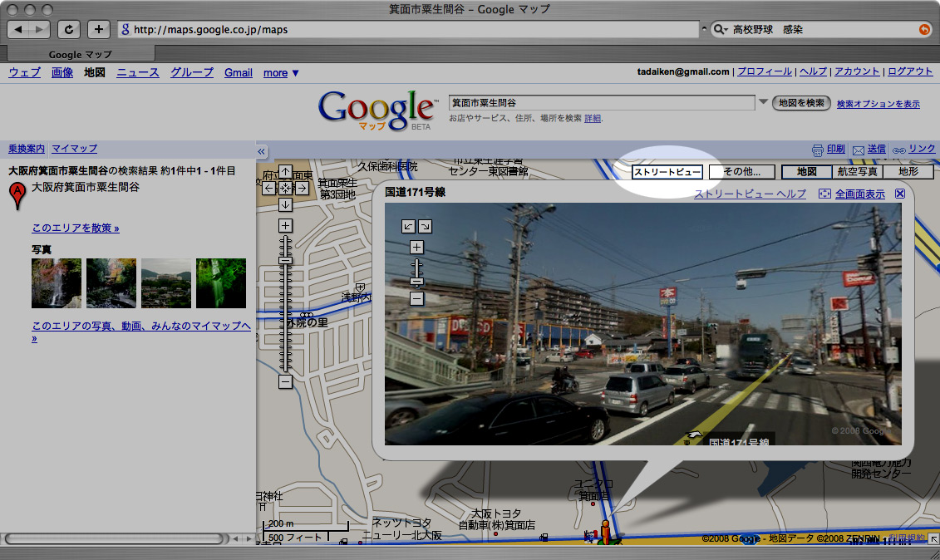Viewport: 940px width, 560px height.
Task: Open the ヘルプ link in header
Action: (813, 71)
